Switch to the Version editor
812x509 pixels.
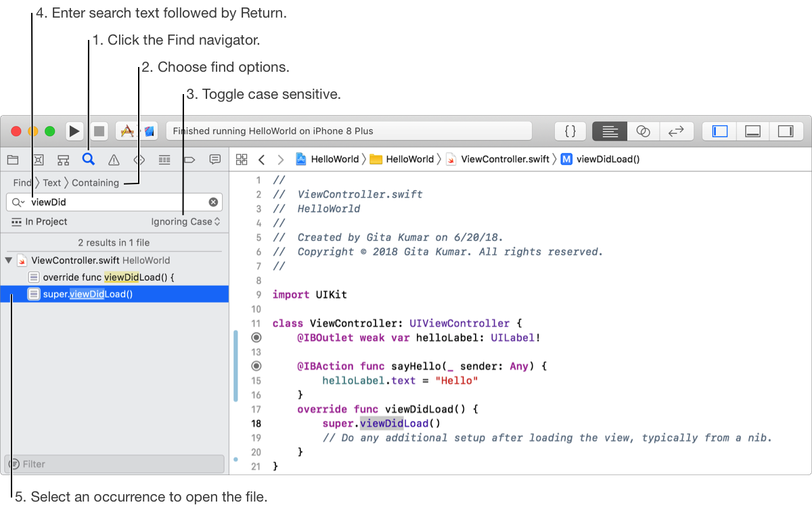click(x=676, y=131)
